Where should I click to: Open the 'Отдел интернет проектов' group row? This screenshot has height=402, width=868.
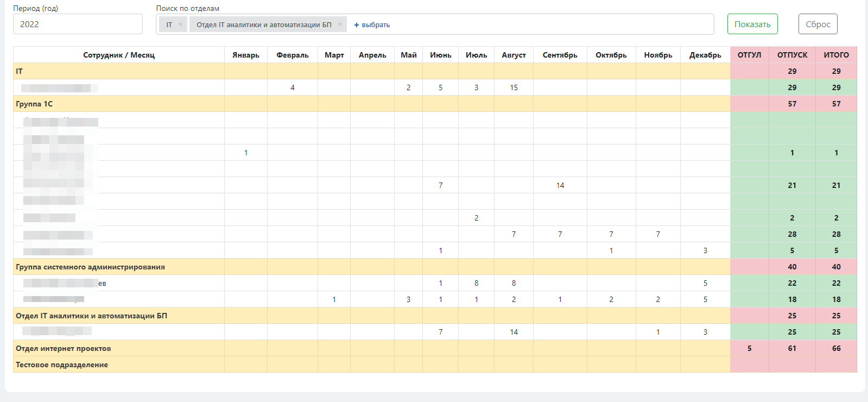pyautogui.click(x=63, y=348)
